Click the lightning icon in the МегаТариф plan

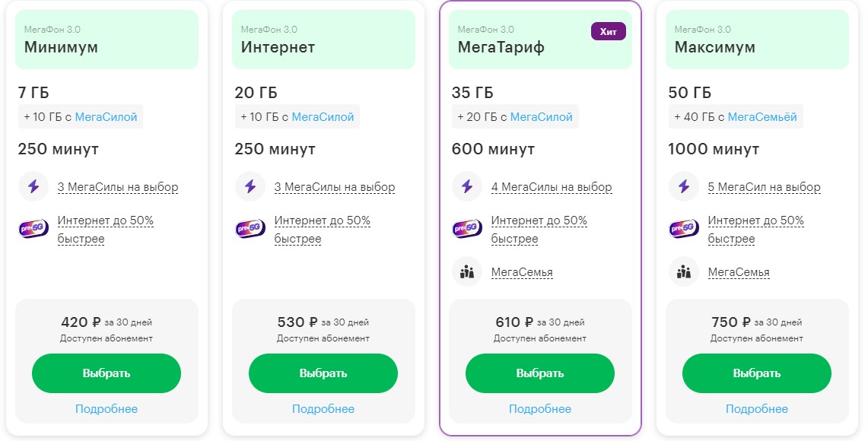[467, 186]
